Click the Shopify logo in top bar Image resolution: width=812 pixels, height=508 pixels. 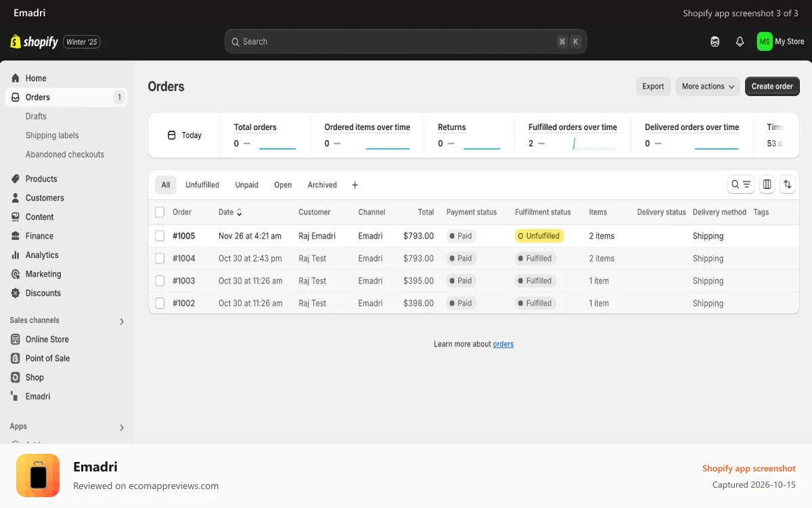35,42
